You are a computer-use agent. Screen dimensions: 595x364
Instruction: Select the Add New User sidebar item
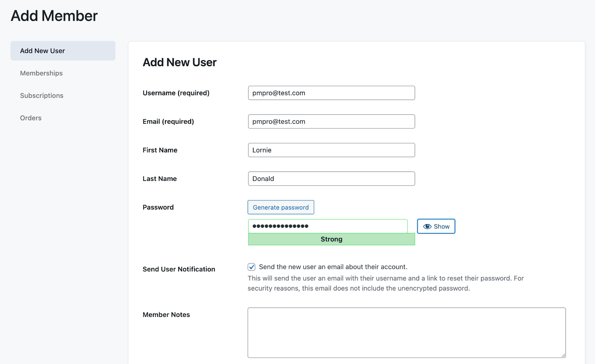point(42,51)
